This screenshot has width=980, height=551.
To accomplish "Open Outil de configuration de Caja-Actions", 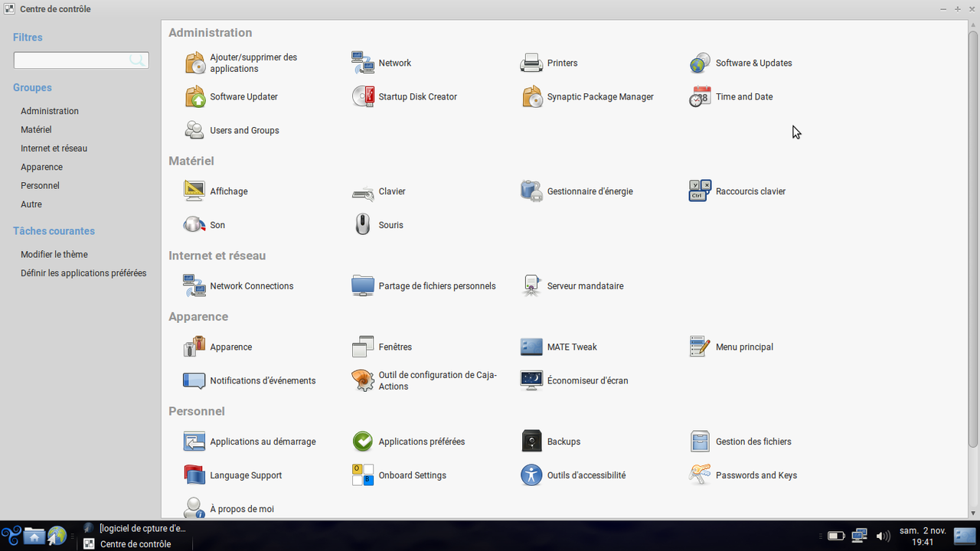I will pos(425,381).
